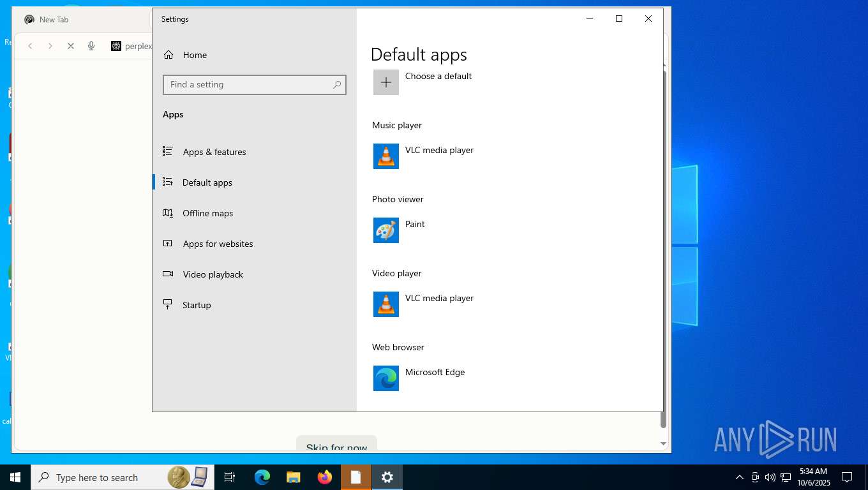Launch Firefox from the taskbar
The image size is (868, 490).
pos(325,477)
